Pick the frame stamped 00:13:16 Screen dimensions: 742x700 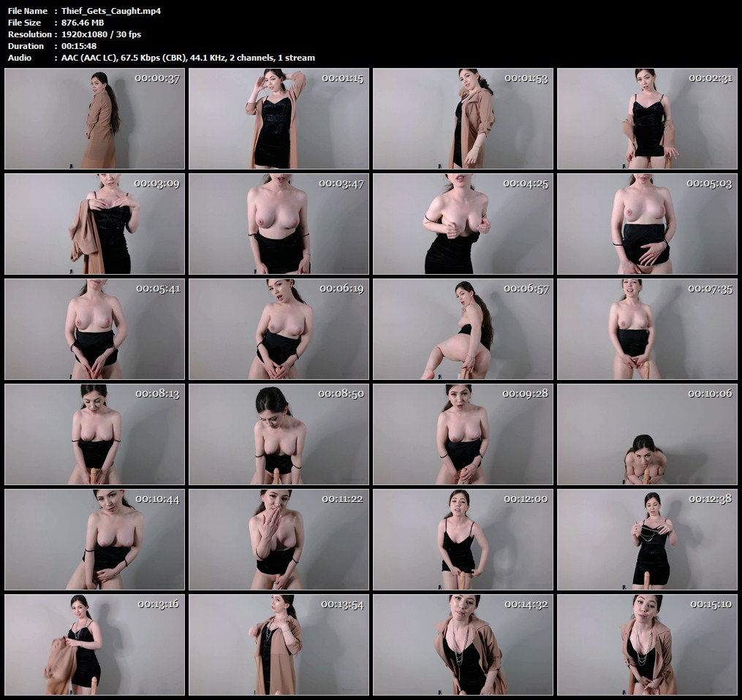click(x=94, y=644)
